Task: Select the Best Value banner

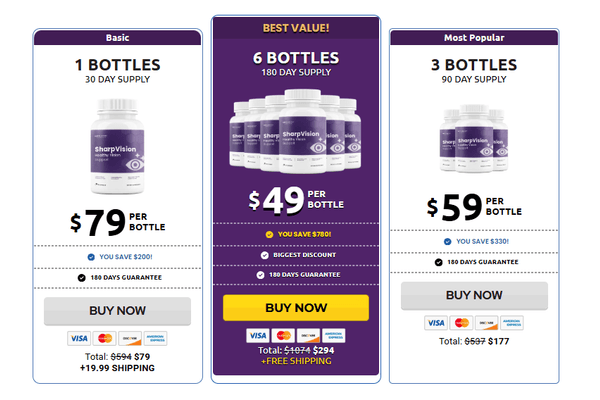Action: 296,28
